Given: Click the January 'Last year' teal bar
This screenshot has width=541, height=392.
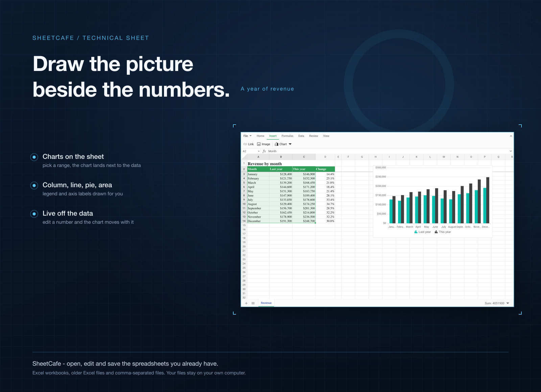Looking at the screenshot, I should tap(391, 211).
